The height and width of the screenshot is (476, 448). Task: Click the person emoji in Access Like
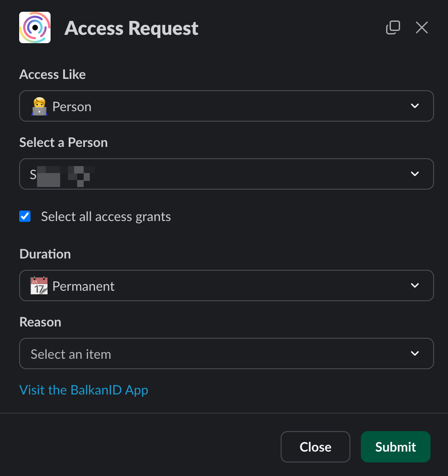[39, 106]
